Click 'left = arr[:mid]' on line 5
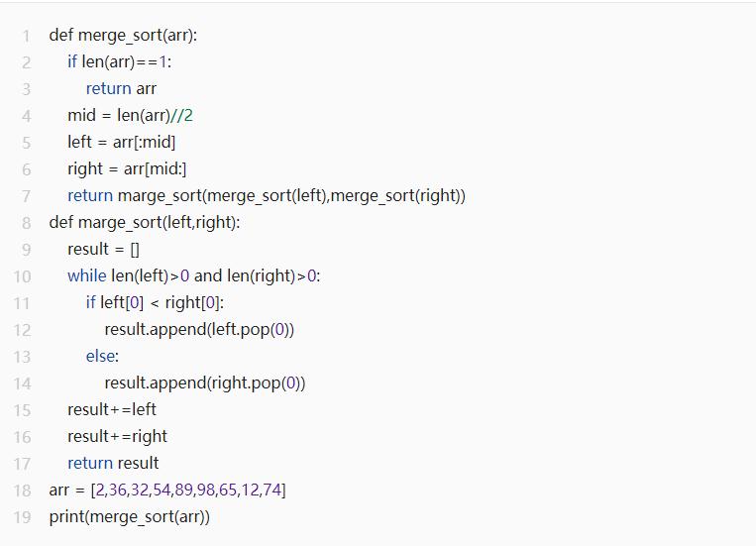The height and width of the screenshot is (546, 756). coord(121,142)
